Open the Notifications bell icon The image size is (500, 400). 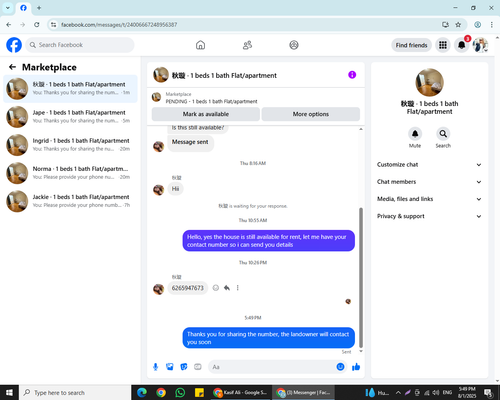(461, 45)
